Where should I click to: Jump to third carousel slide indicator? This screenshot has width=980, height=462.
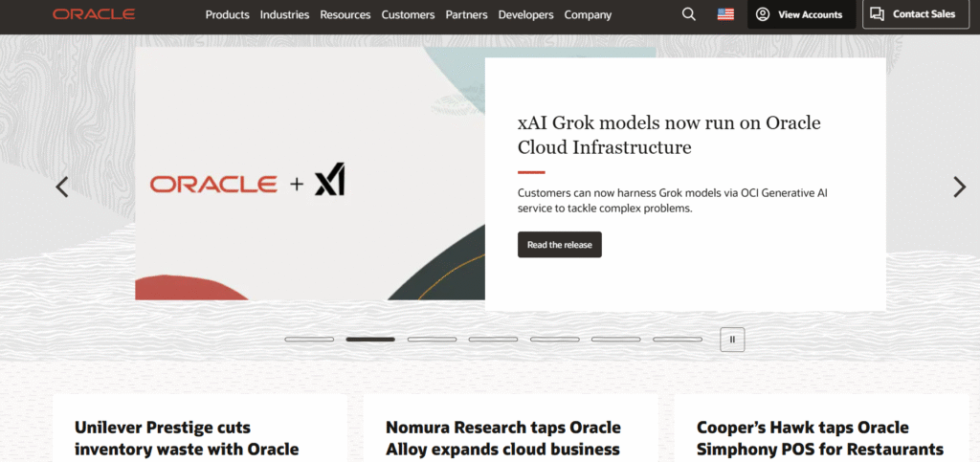coord(432,340)
